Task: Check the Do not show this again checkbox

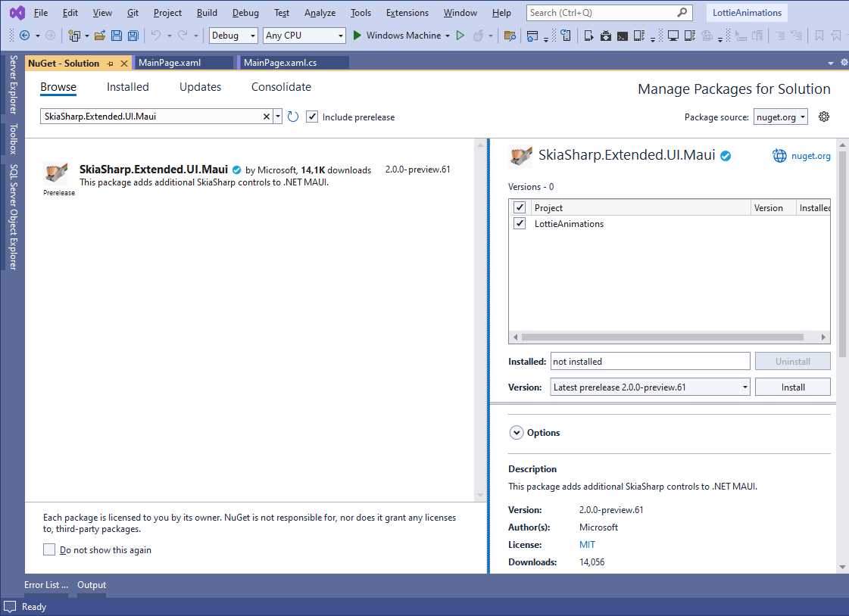Action: (49, 550)
